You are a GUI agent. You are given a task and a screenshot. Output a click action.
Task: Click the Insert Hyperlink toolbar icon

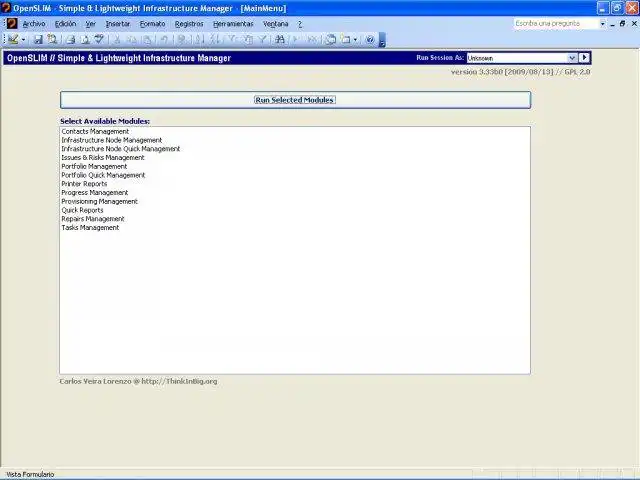182,39
